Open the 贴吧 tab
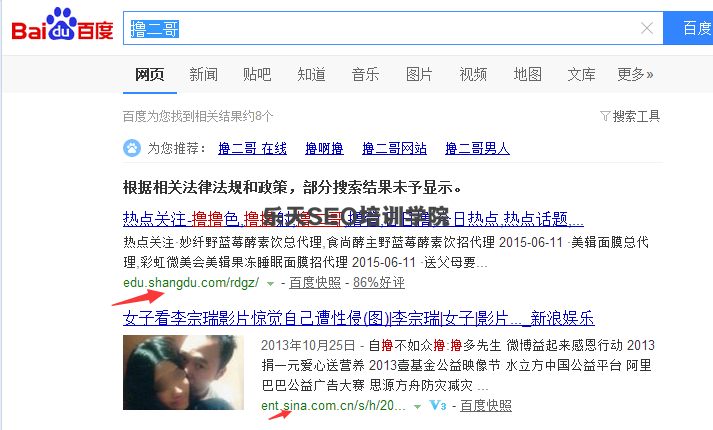Screen dimensions: 713x430 (x=257, y=74)
